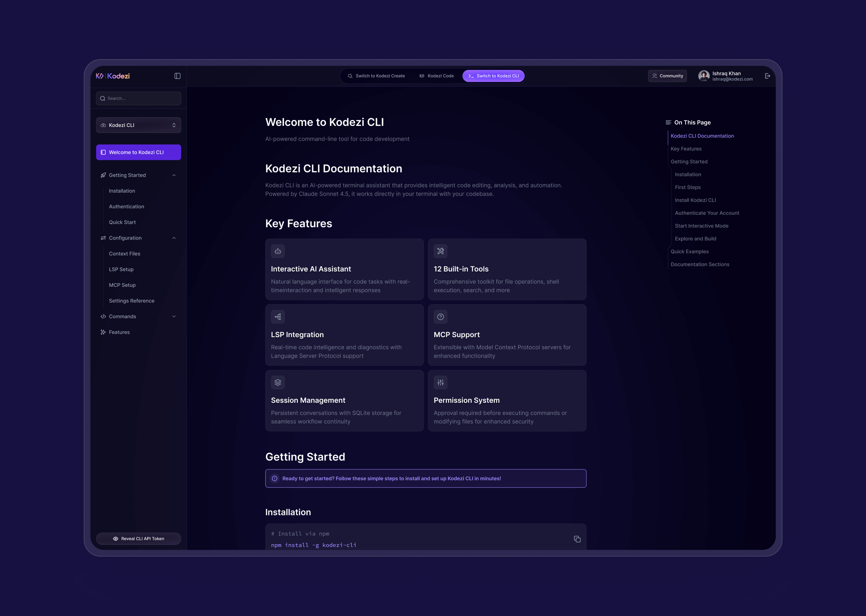Toggle the sidebar collapse icon
This screenshot has width=866, height=616.
(177, 76)
